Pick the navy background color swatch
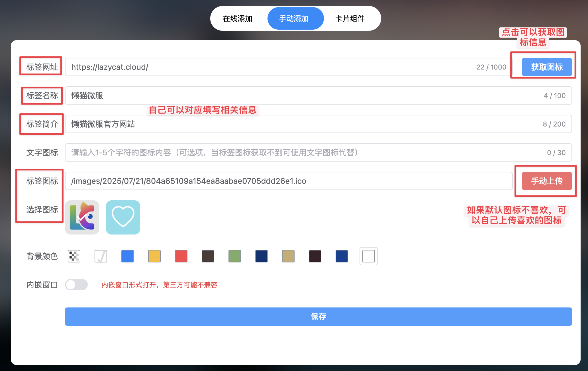This screenshot has height=371, width=588. tap(262, 256)
